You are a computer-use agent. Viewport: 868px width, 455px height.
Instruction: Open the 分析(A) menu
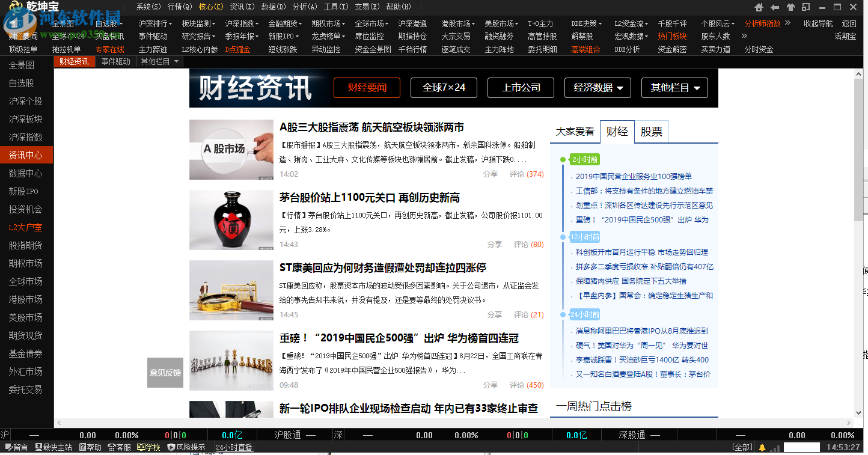click(305, 7)
